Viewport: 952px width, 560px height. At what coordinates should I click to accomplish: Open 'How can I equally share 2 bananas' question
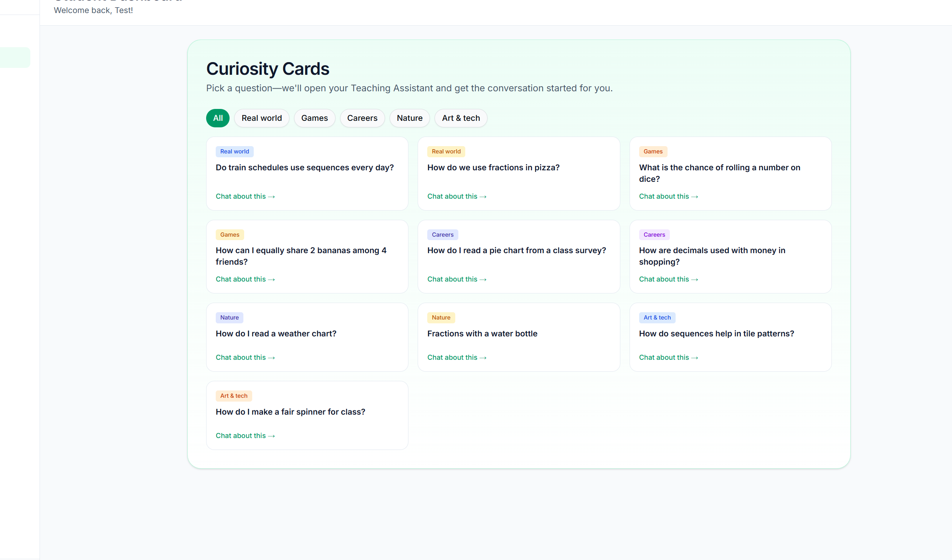point(301,256)
